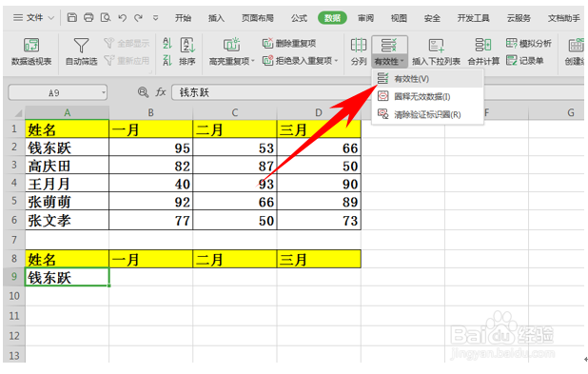Click 删除重复项 remove duplicates

click(x=288, y=43)
